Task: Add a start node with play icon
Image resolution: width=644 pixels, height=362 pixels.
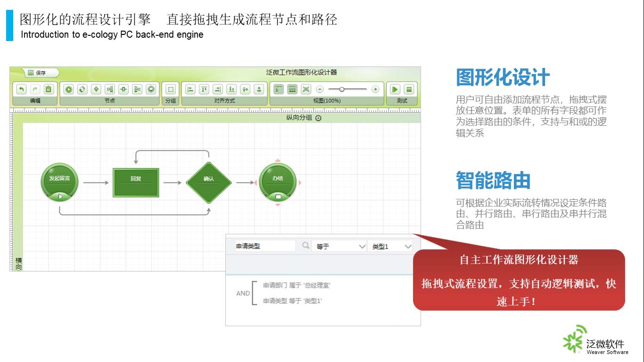Action: pyautogui.click(x=68, y=89)
